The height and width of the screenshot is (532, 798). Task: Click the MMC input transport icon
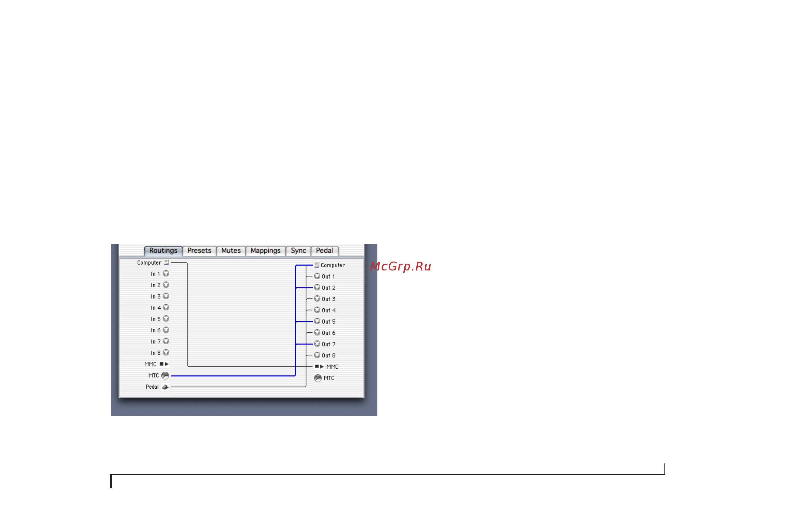[164, 364]
